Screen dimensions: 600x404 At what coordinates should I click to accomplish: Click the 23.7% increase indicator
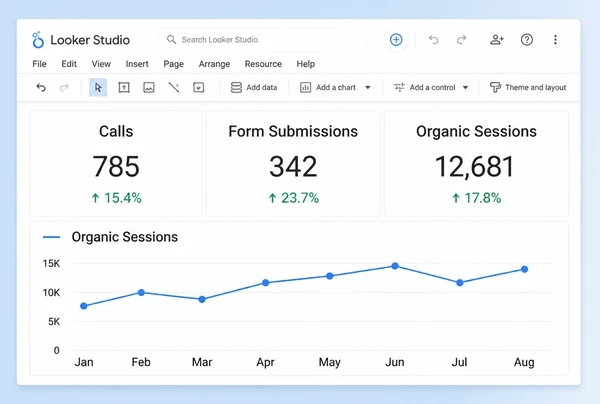tap(293, 198)
